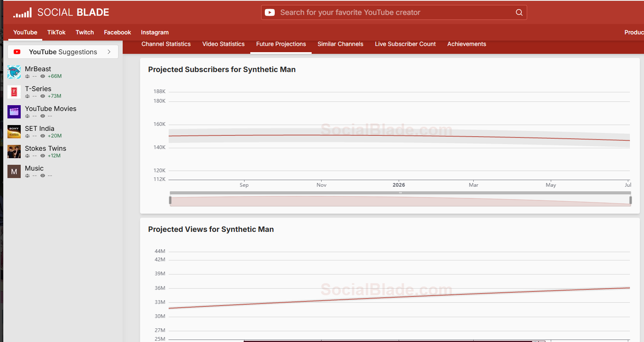The height and width of the screenshot is (342, 644).
Task: Click views eye icon under MrBeast
Action: [x=43, y=76]
